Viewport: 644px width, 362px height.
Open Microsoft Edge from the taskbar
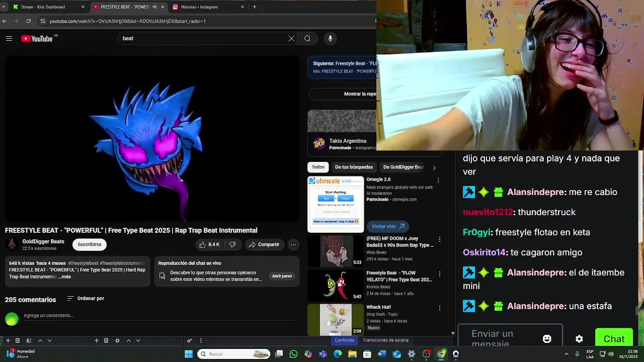(x=338, y=354)
